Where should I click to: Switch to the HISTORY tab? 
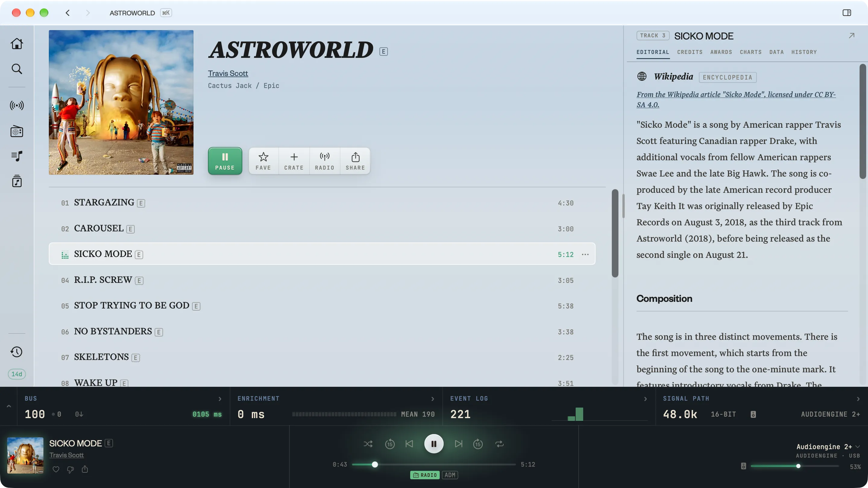(804, 52)
